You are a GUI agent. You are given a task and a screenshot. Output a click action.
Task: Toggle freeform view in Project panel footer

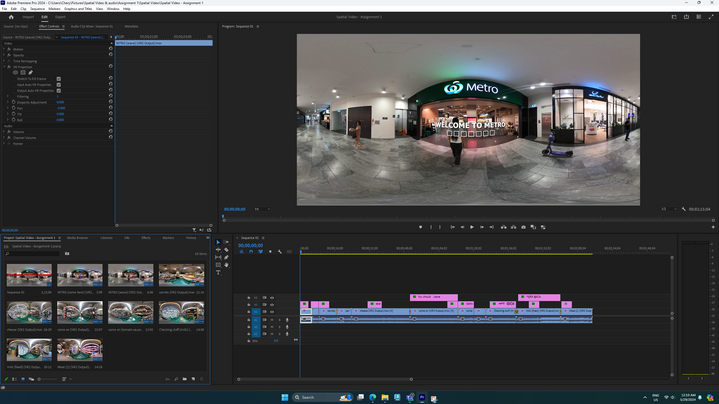(31, 379)
